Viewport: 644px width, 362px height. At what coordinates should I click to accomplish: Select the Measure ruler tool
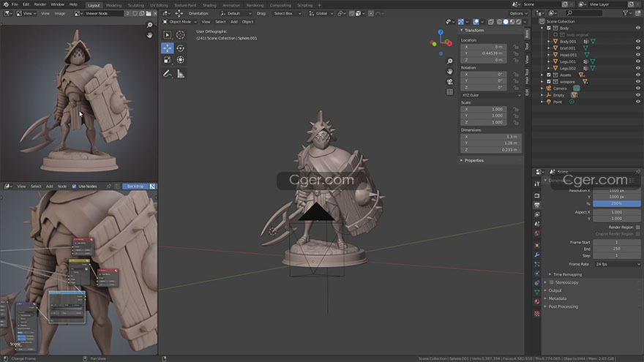pos(180,74)
